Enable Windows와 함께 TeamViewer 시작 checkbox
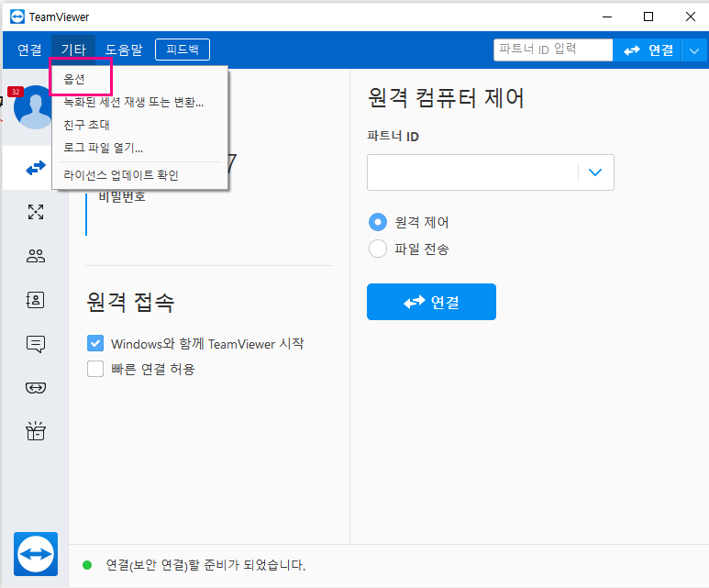 pos(95,343)
